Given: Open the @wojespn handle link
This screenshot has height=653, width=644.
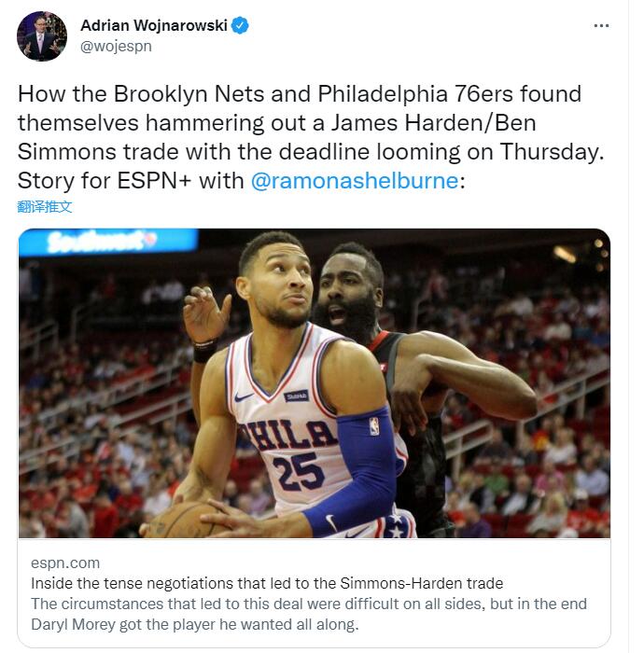Looking at the screenshot, I should coord(116,47).
